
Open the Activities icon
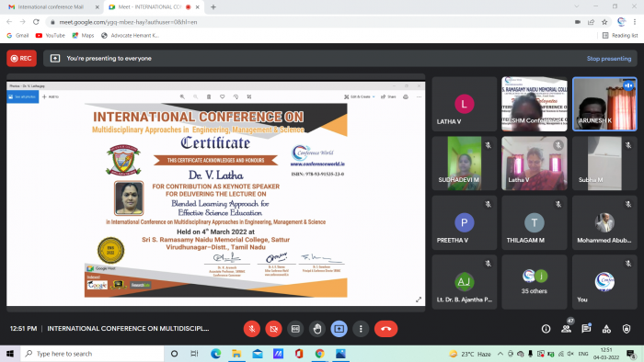pos(606,329)
